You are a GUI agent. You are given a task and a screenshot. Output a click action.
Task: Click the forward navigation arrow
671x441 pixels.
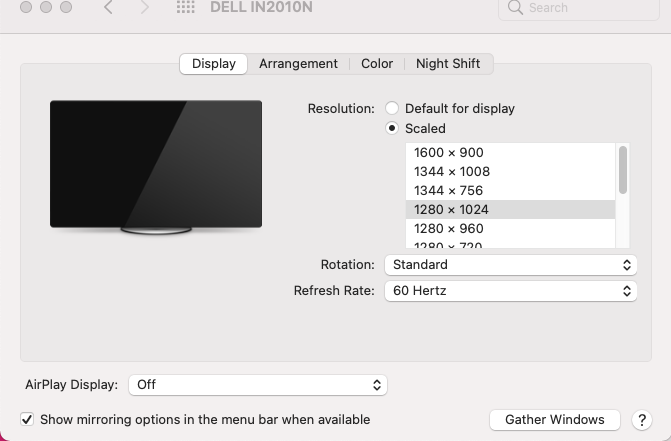point(145,8)
